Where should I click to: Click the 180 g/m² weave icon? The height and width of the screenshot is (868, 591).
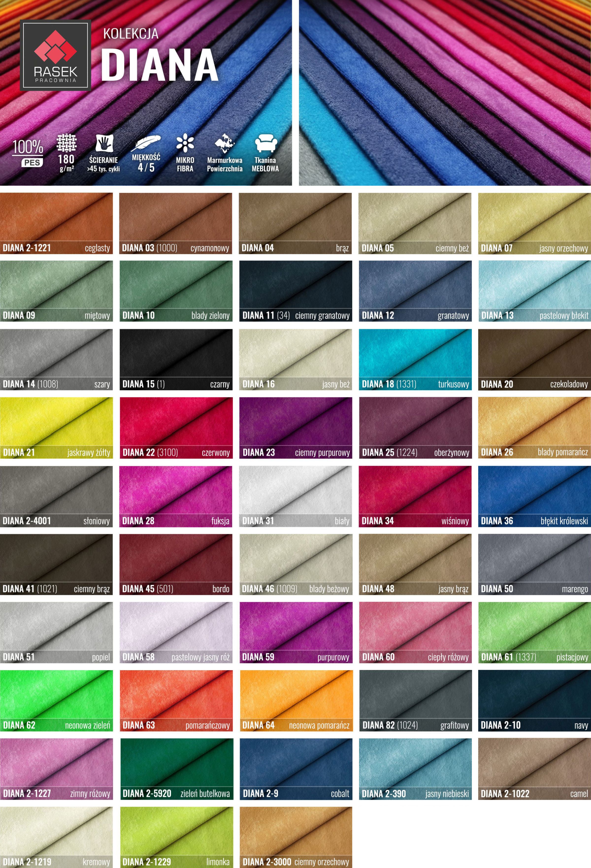[66, 143]
